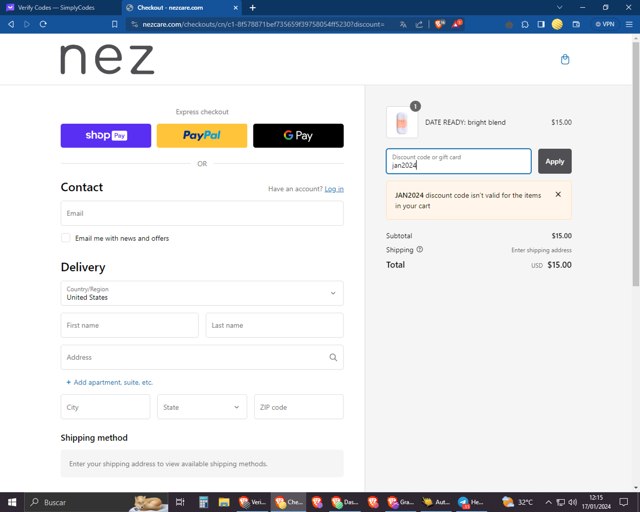Open Telegram from taskbar

(470, 502)
